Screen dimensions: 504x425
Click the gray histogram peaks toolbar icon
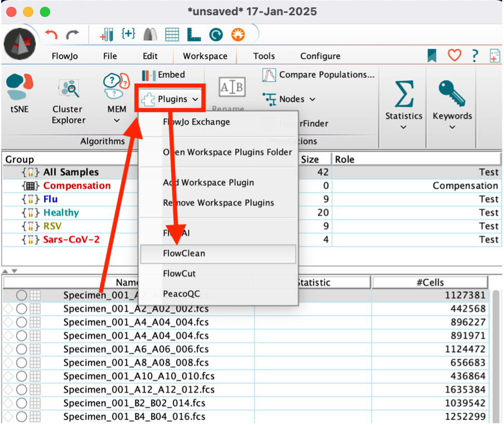(x=150, y=35)
